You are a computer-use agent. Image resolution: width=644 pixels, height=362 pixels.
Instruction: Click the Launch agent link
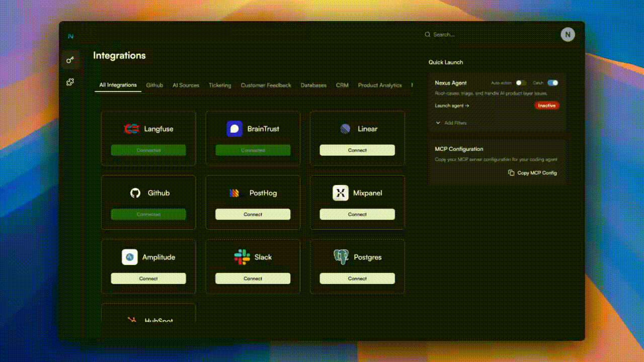pos(452,106)
